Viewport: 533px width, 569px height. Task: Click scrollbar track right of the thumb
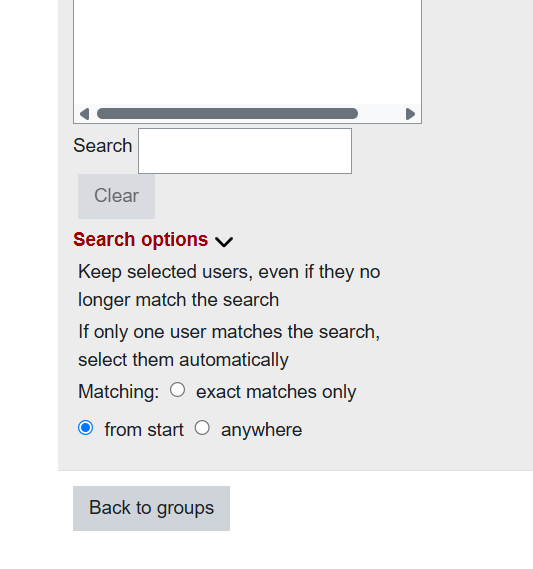click(381, 114)
